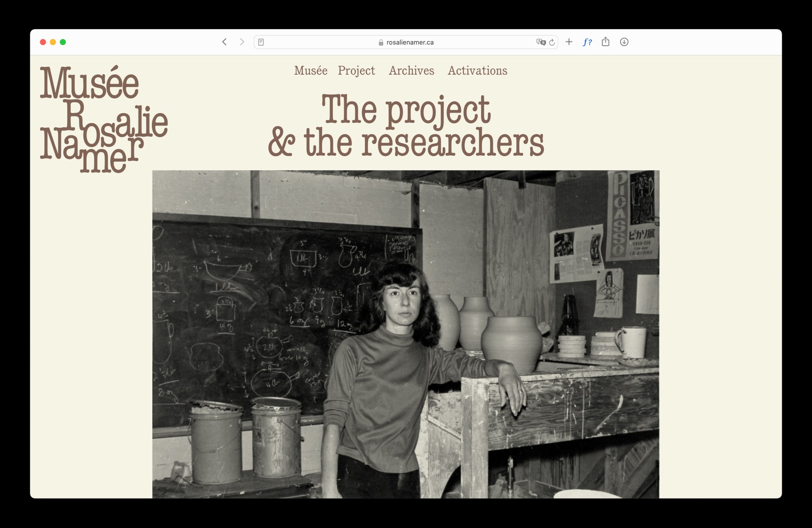This screenshot has height=528, width=812.
Task: Open the Musée menu item
Action: (x=311, y=71)
